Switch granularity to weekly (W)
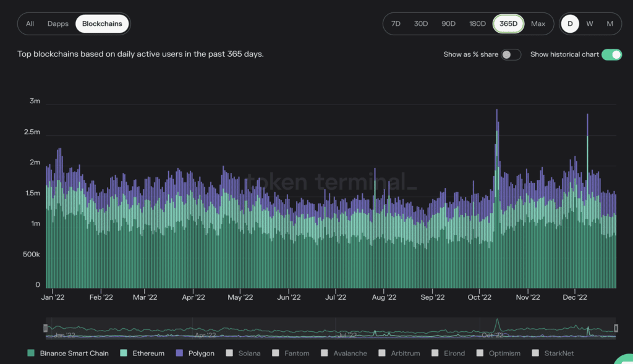Image resolution: width=633 pixels, height=364 pixels. [590, 23]
